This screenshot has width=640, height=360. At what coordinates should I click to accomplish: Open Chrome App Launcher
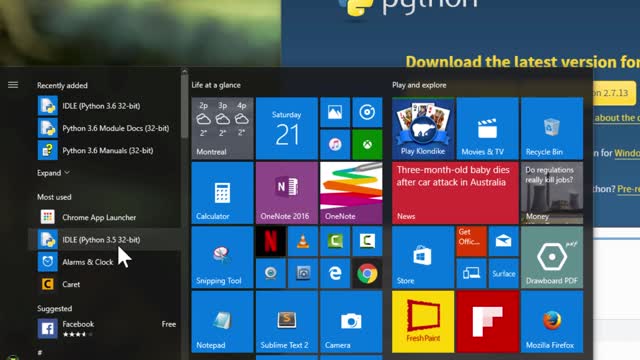[x=104, y=217]
